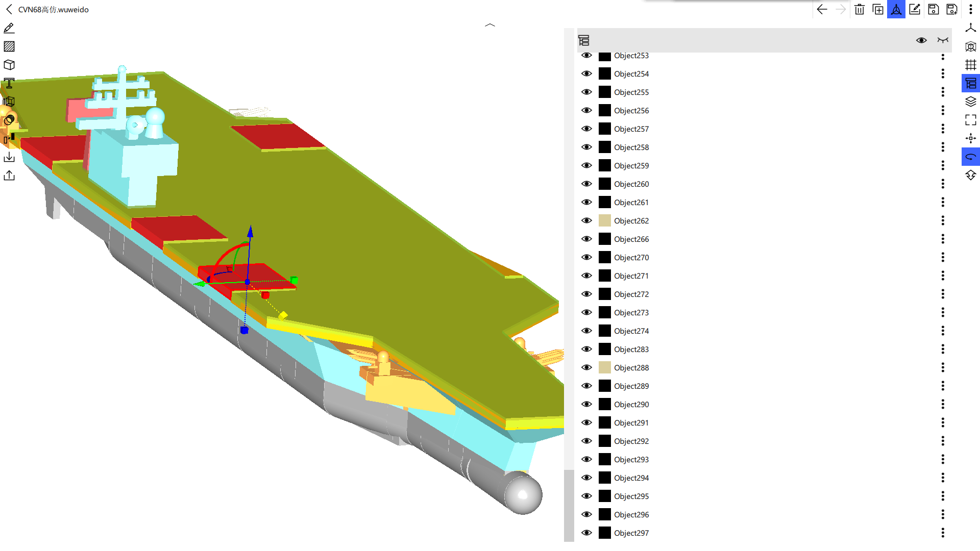Viewport: 980px width, 551px height.
Task: Select the pencil sketch tool
Action: 9,28
